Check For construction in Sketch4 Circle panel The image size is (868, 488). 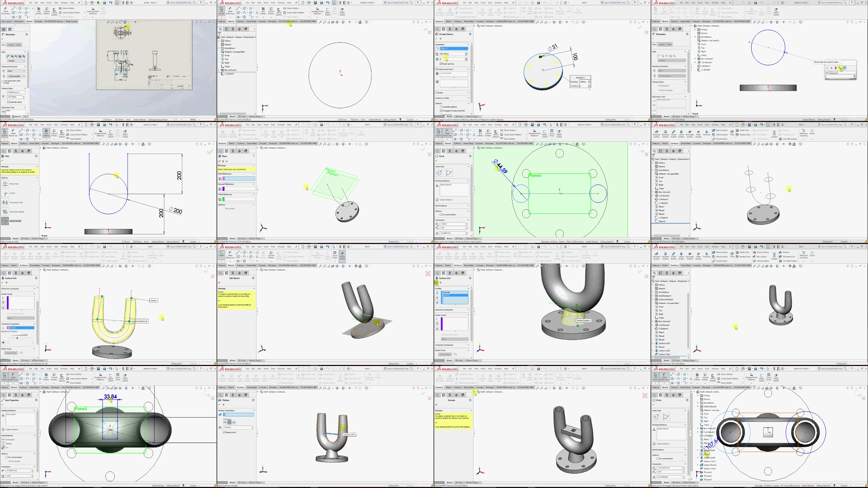(x=441, y=214)
